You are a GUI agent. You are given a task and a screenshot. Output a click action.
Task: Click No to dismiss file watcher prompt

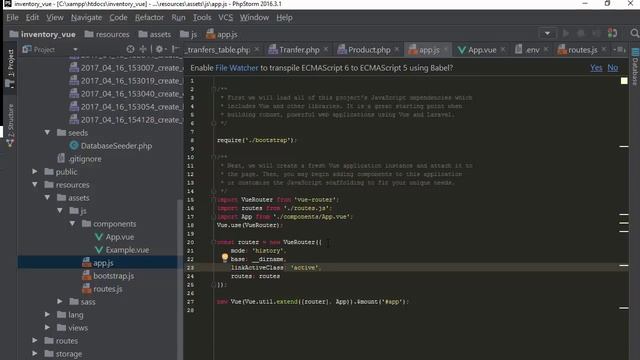click(x=613, y=68)
